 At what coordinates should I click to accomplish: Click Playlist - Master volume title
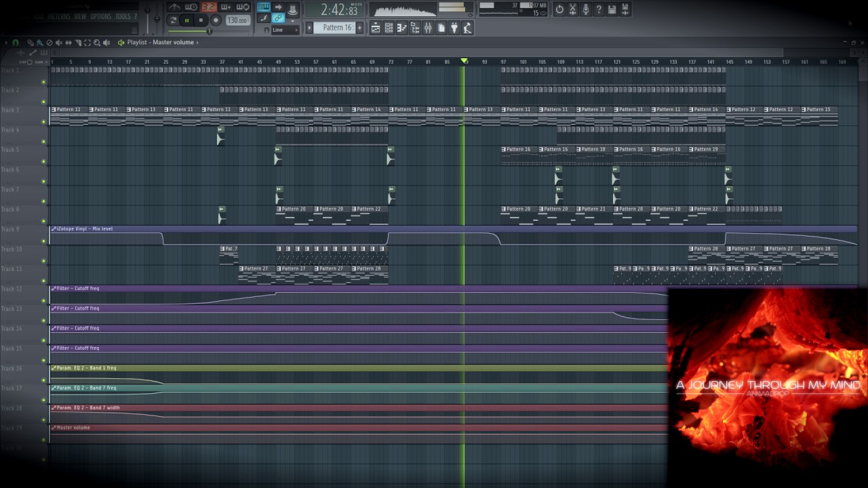click(x=160, y=42)
